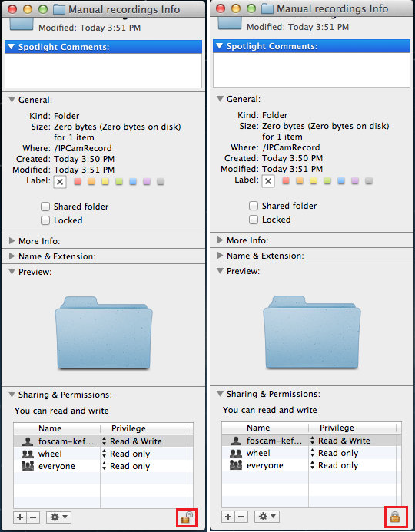Collapse Spotlight Comments section in right window

220,46
